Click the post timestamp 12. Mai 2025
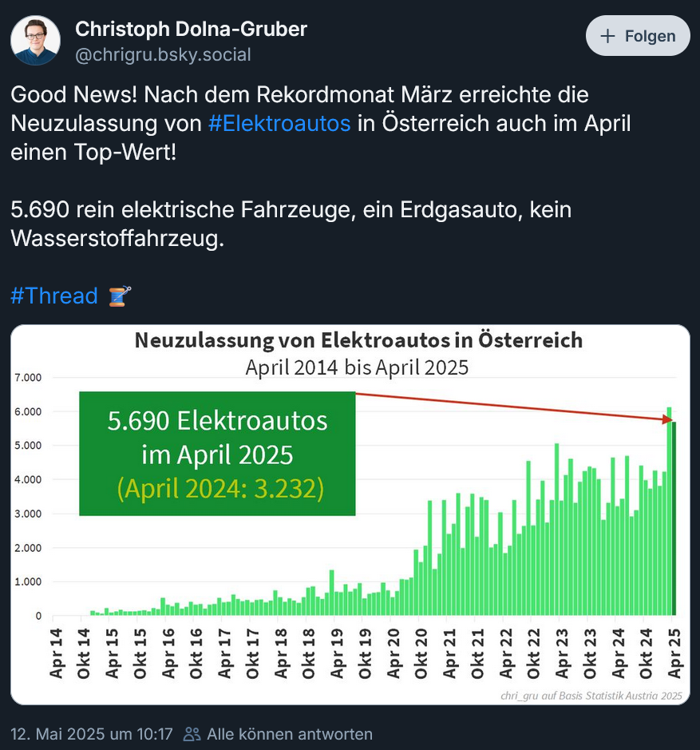 tap(92, 733)
